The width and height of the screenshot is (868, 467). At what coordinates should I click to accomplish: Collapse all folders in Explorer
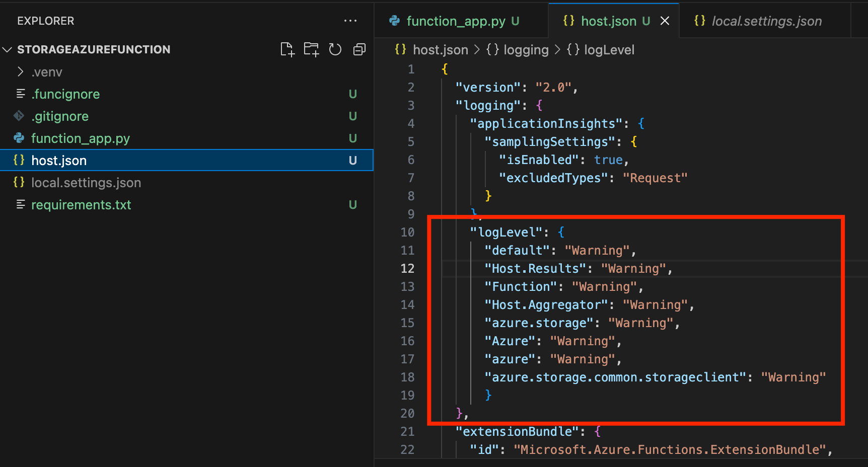click(x=359, y=49)
